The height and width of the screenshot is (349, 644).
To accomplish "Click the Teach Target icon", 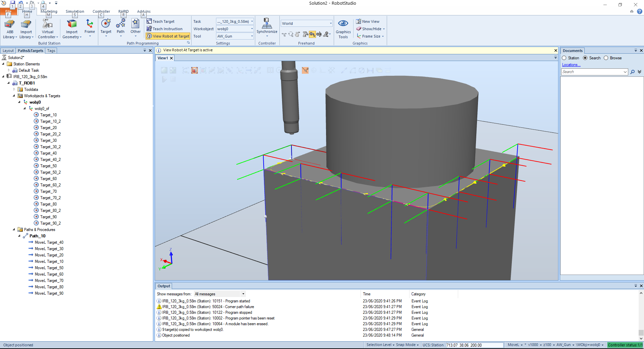I will (x=149, y=21).
